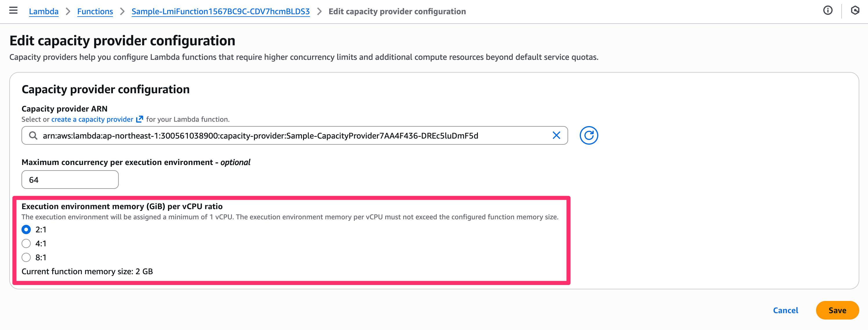Click the 4:1 ratio label text
This screenshot has width=868, height=330.
tap(41, 243)
